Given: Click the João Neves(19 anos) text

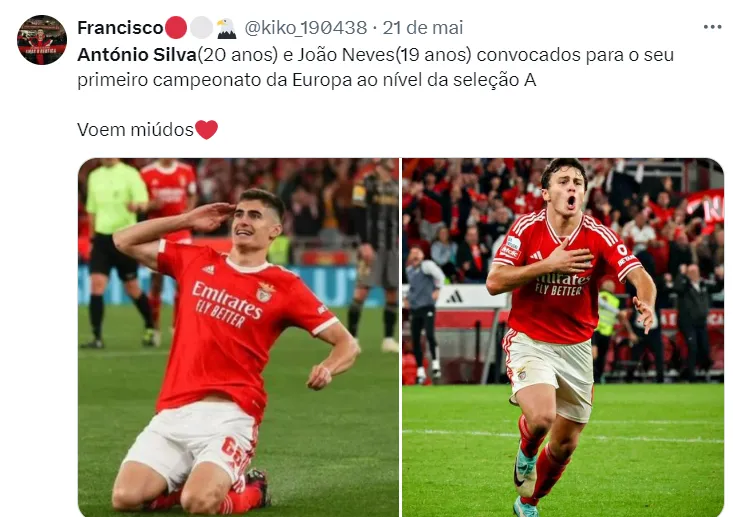Looking at the screenshot, I should pos(384,55).
